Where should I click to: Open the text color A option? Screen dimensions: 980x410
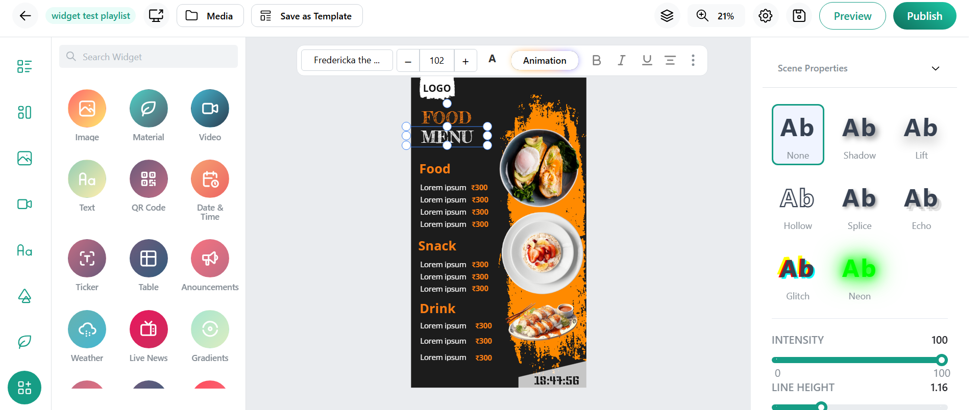tap(492, 59)
